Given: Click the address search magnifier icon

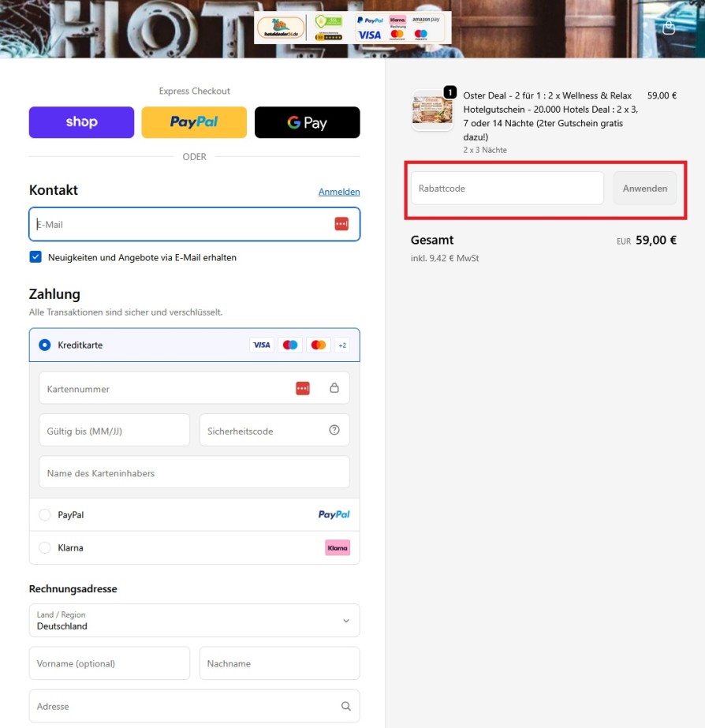Looking at the screenshot, I should [x=345, y=707].
